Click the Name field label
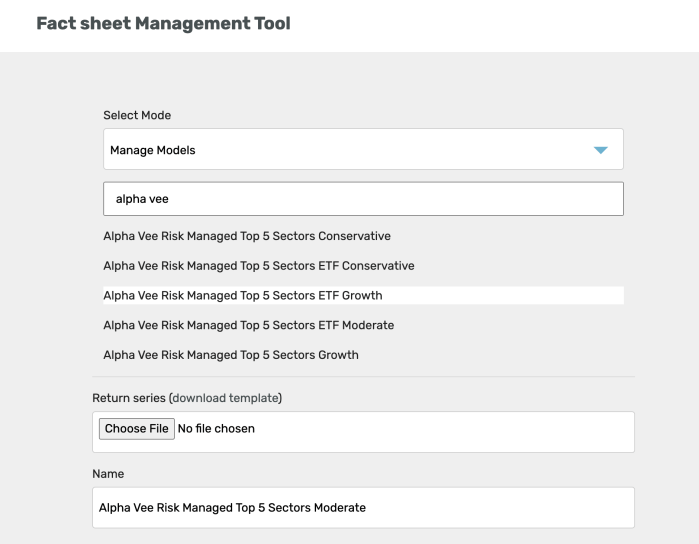The image size is (699, 544). [108, 474]
